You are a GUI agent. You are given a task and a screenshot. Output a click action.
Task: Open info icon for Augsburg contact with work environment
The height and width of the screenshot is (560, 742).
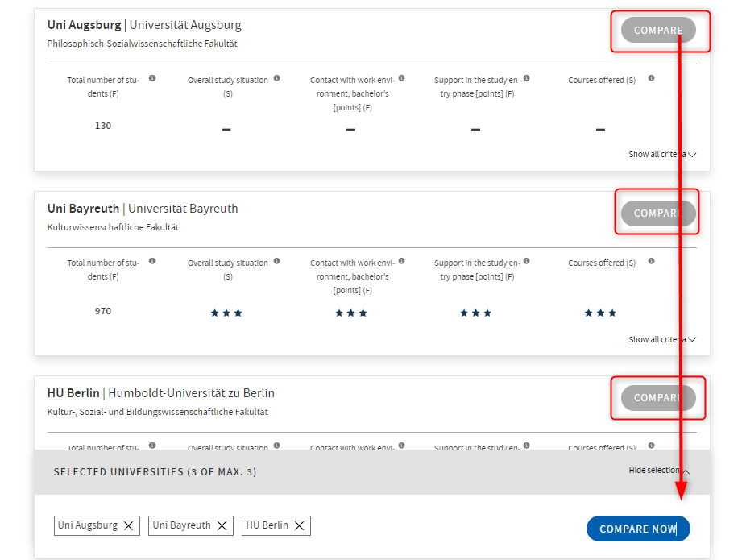coord(402,78)
